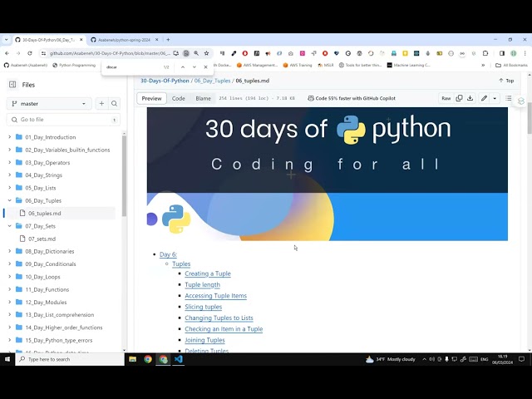This screenshot has width=532, height=399.
Task: Open the document outline list icon
Action: pyautogui.click(x=508, y=98)
